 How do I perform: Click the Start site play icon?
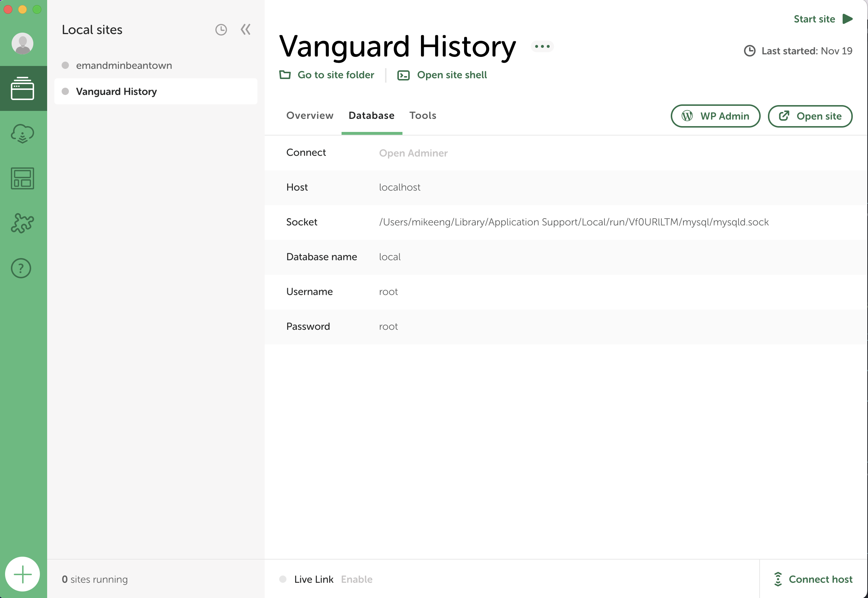coord(847,19)
